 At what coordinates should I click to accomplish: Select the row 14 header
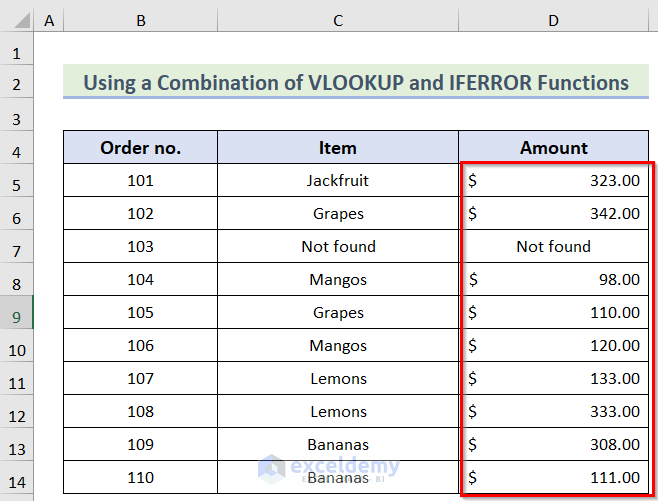[x=17, y=477]
